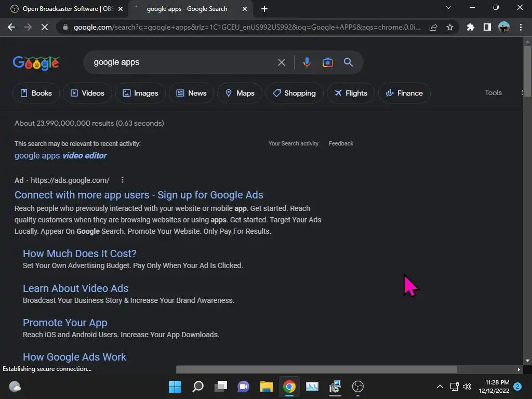532x399 pixels.
Task: Switch to Shopping results
Action: coord(294,93)
